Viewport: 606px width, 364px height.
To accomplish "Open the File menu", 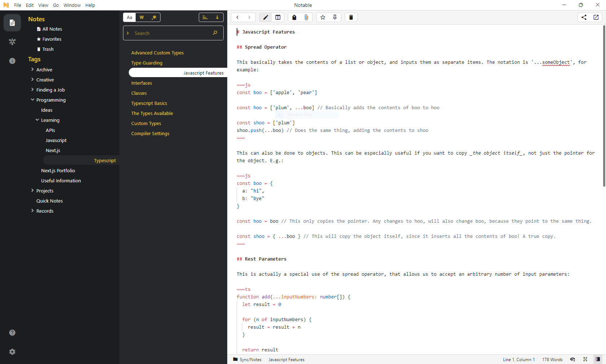I will point(17,5).
